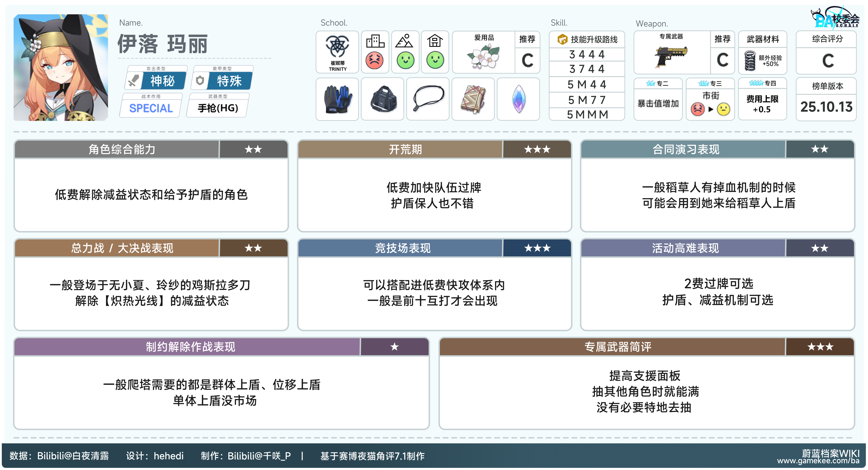Click the blue crystal gem icon
Screen dimensions: 868x470
pyautogui.click(x=519, y=99)
